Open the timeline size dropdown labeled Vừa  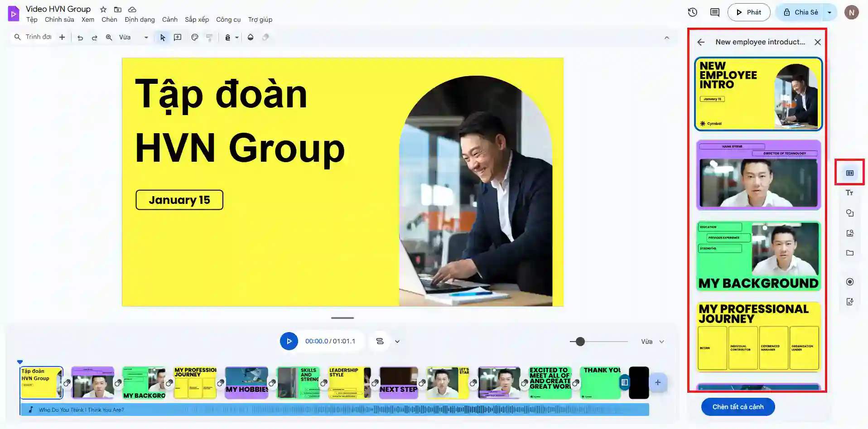coord(652,342)
